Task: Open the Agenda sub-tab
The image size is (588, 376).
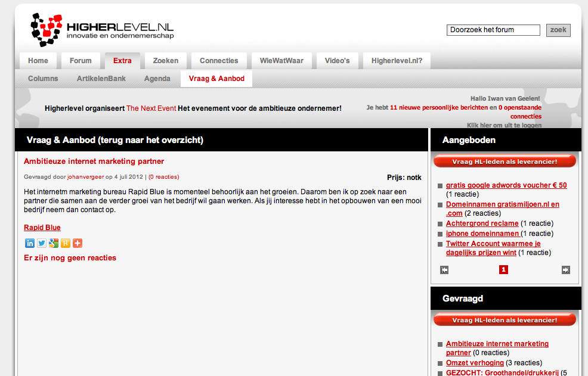Action: coord(157,79)
